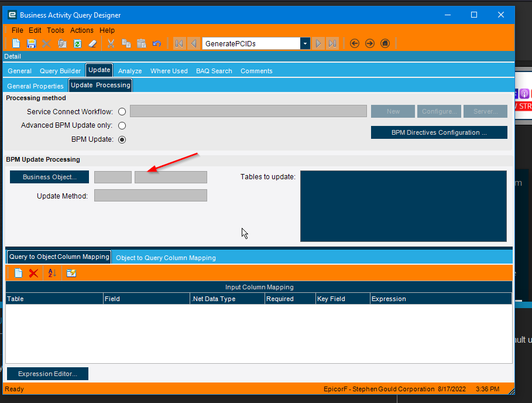This screenshot has width=532, height=403.
Task: Open the Expression Editor... button
Action: coord(47,374)
